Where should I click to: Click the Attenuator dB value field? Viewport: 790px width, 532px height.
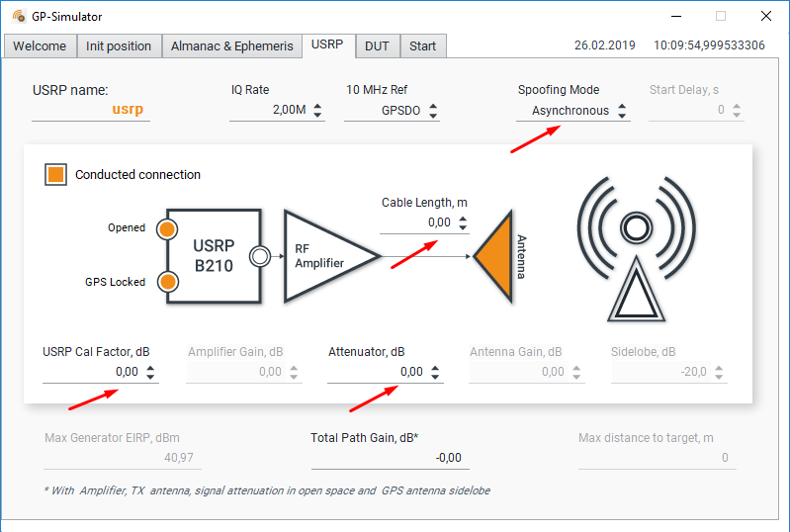376,373
